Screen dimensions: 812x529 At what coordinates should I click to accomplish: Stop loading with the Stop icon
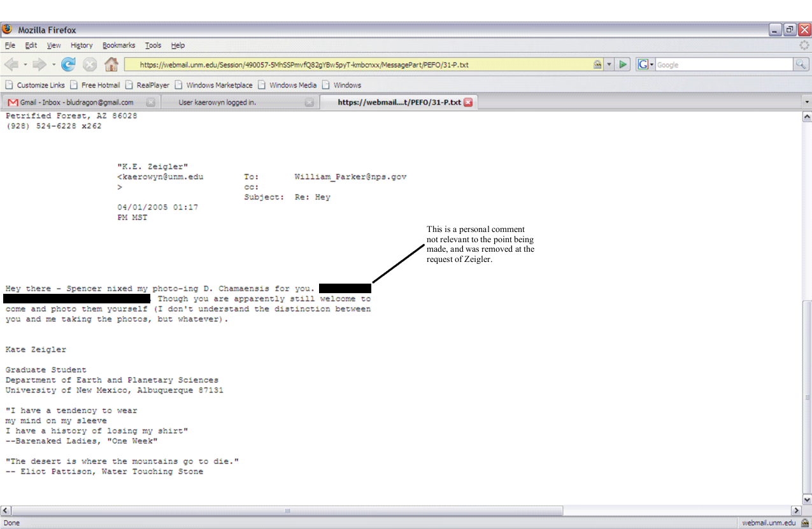[90, 64]
